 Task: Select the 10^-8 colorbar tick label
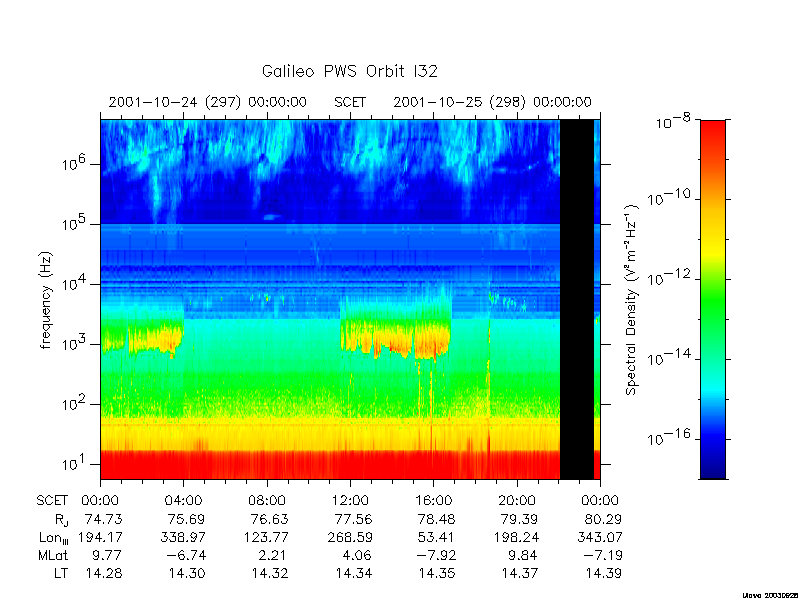[x=675, y=122]
